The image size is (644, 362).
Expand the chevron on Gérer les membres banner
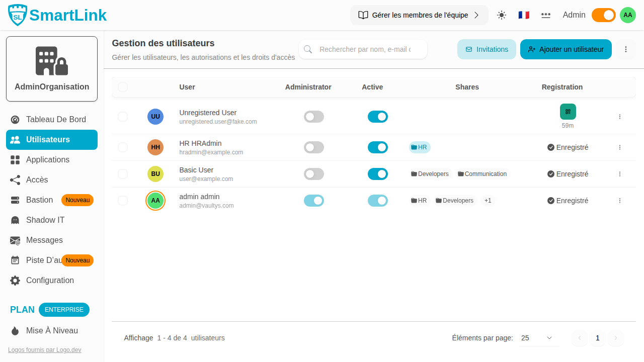476,15
